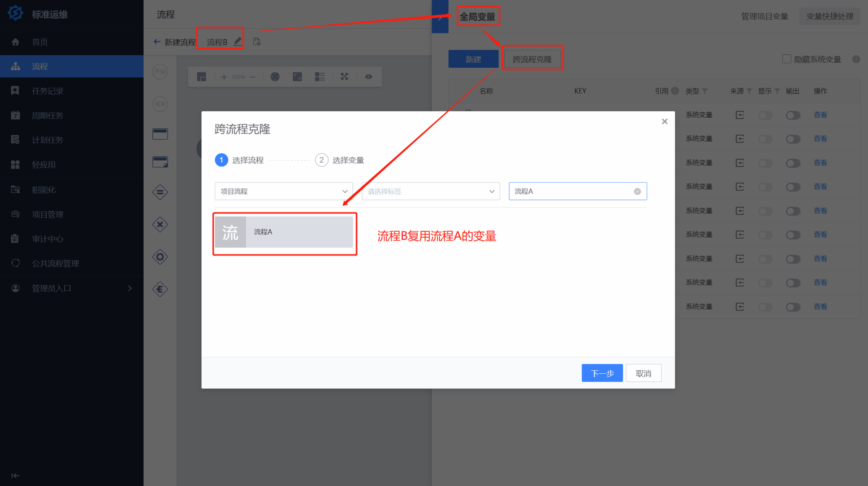Clear the 流程A search field with X icon
Image resolution: width=868 pixels, height=486 pixels.
[x=637, y=192]
